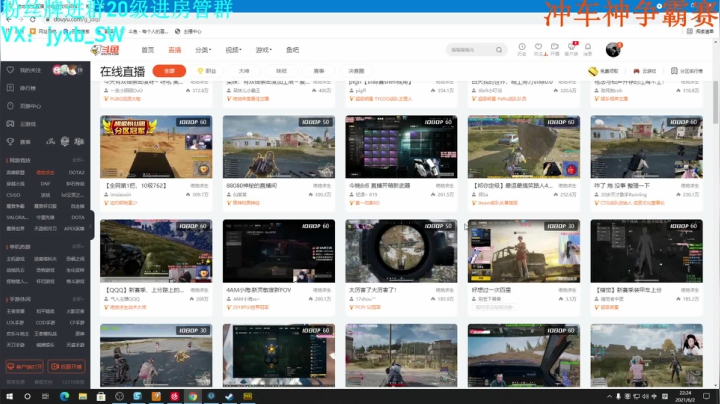Select the 赛事 filter pill
Screen dimensions: 720x404
coord(319,71)
